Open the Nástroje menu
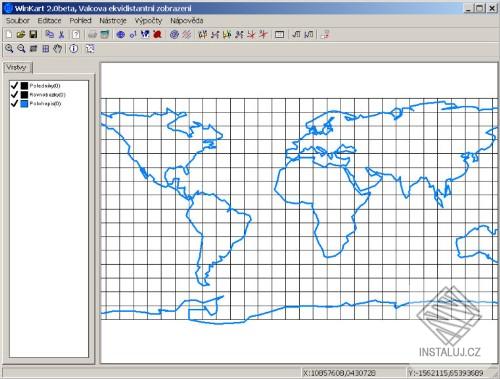This screenshot has height=379, width=500. click(113, 21)
